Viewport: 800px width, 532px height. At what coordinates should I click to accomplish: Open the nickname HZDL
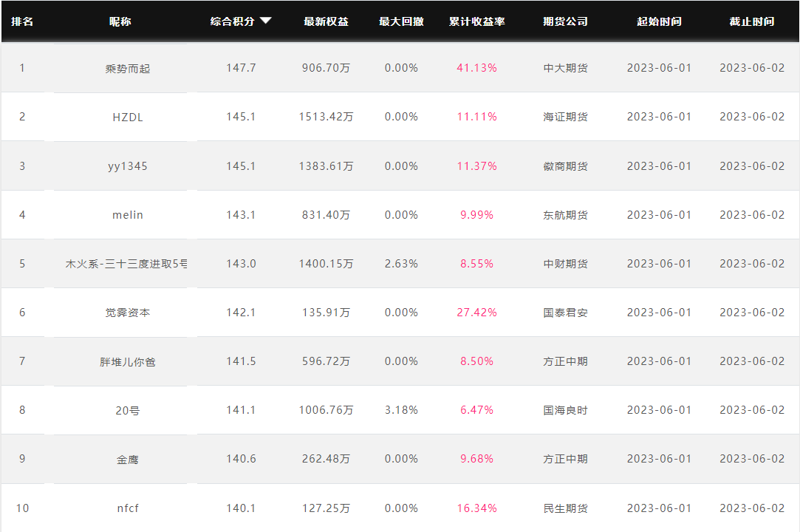[128, 117]
